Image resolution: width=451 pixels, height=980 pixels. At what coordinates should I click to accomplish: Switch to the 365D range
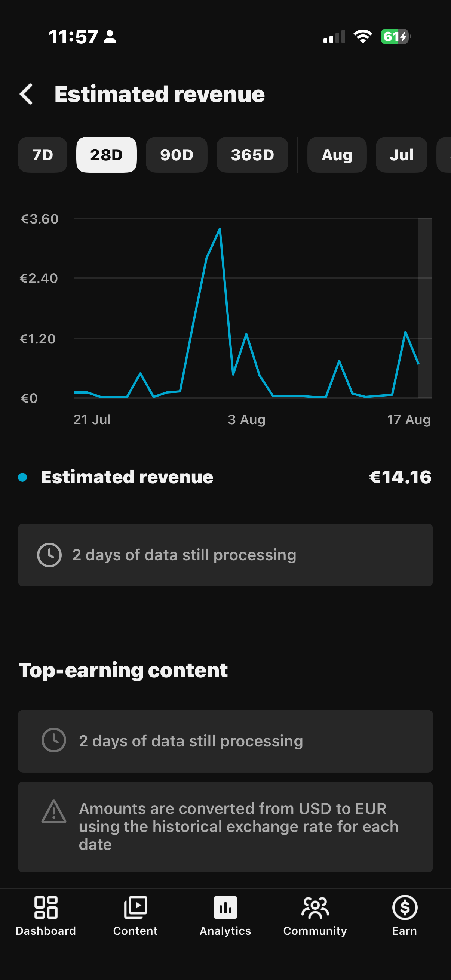[x=252, y=155]
